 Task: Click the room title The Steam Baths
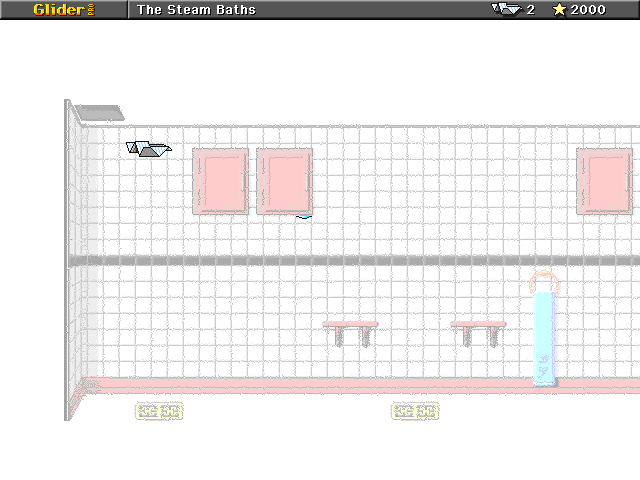point(196,10)
